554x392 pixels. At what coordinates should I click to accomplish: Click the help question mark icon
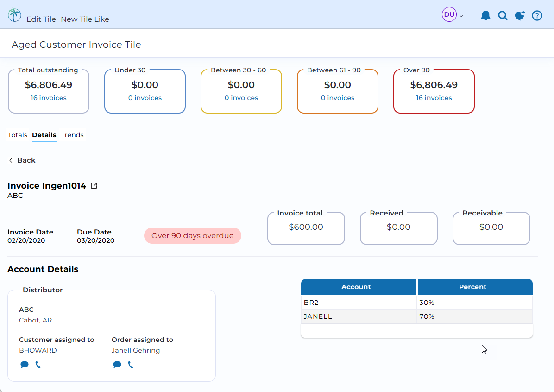pyautogui.click(x=537, y=16)
